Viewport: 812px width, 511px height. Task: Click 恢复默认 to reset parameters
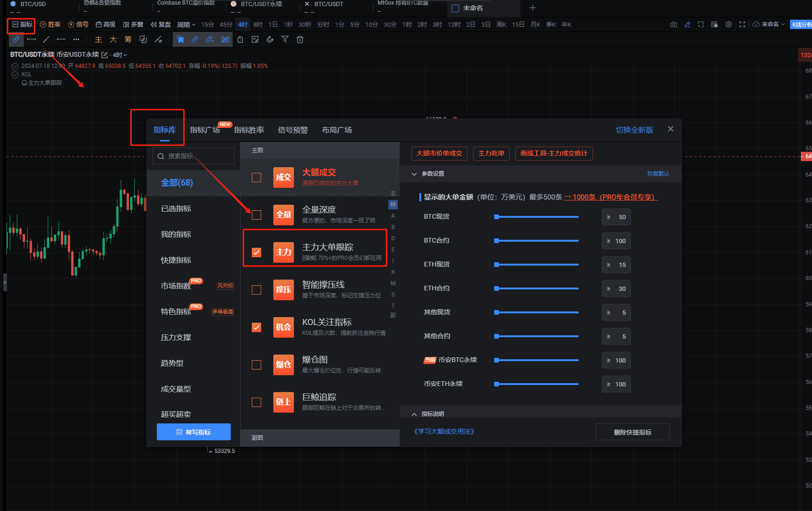click(x=658, y=174)
